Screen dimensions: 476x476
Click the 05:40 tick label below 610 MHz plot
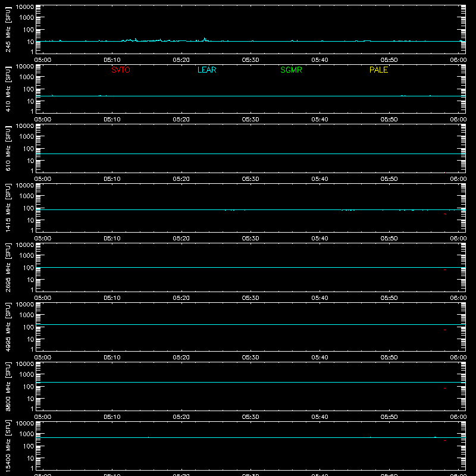(x=320, y=179)
